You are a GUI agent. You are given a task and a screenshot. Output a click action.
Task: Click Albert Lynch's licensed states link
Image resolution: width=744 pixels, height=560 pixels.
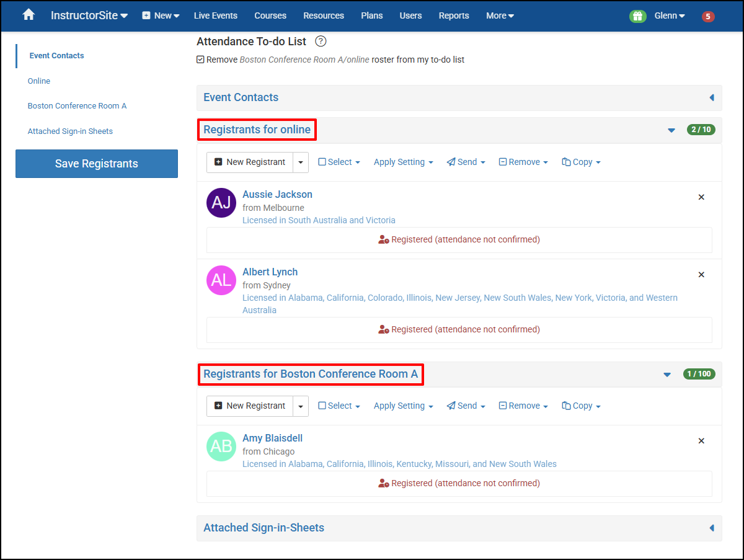point(460,304)
